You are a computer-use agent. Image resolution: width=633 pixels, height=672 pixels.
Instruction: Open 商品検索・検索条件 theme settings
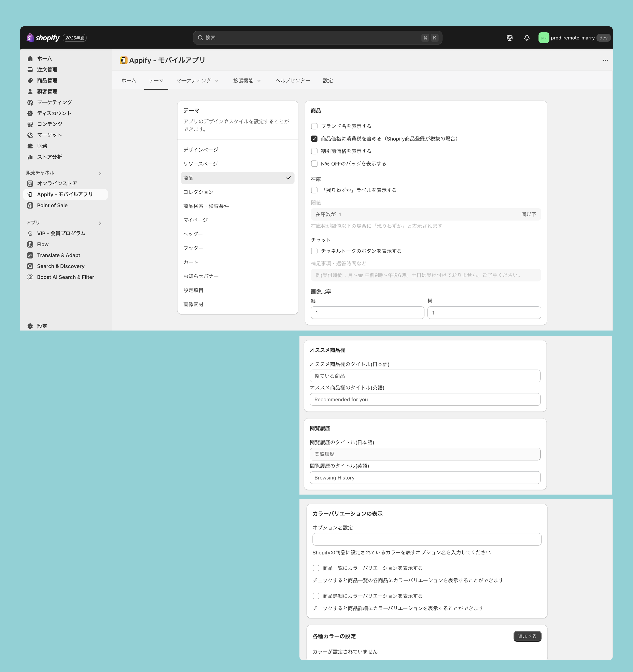[238, 206]
